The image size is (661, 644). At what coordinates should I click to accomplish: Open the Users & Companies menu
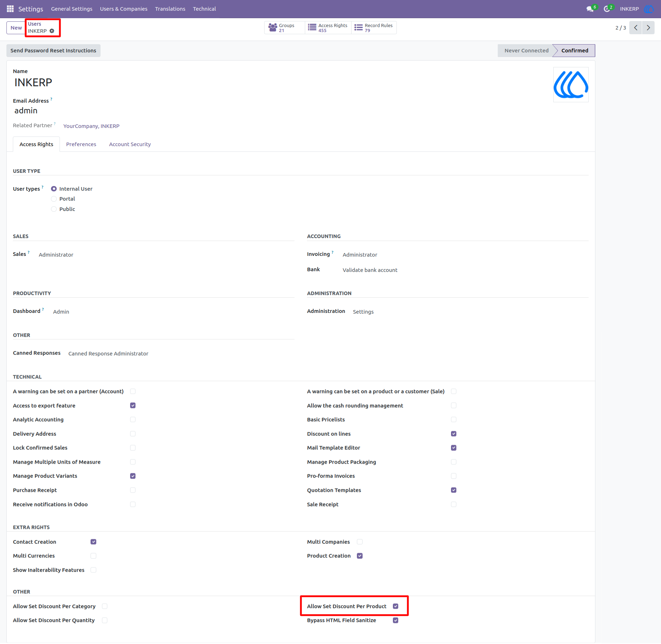point(124,9)
